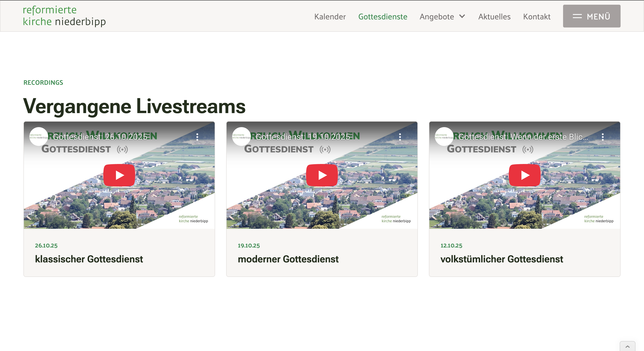The width and height of the screenshot is (644, 351).
Task: Open three-dot options on 26.10.2025 video
Action: [197, 137]
